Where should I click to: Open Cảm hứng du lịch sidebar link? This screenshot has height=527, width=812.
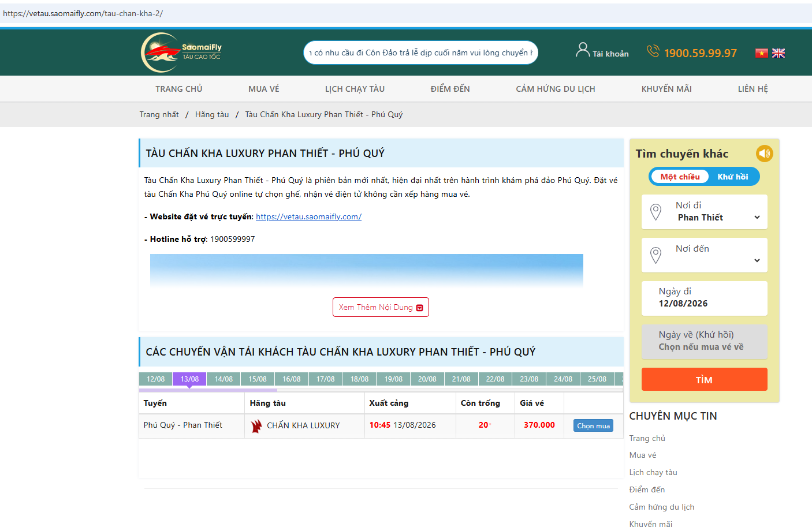pyautogui.click(x=662, y=507)
